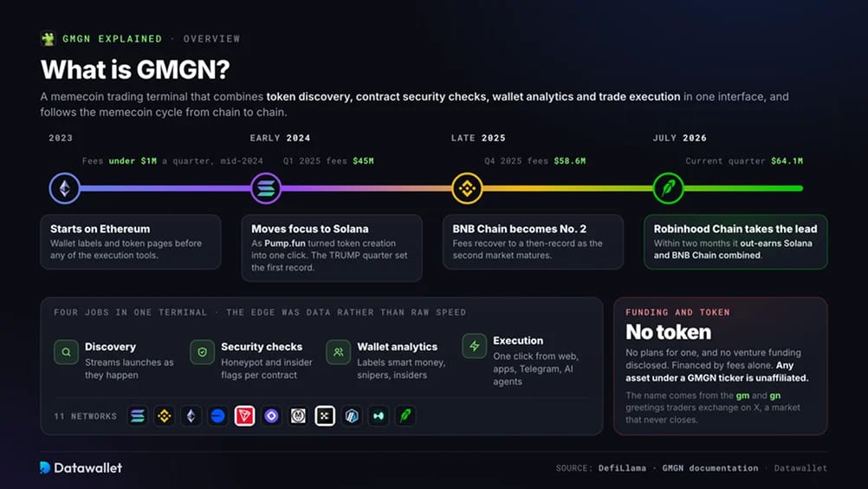868x489 pixels.
Task: Click the 'Wallet analytics' heading
Action: (x=398, y=347)
